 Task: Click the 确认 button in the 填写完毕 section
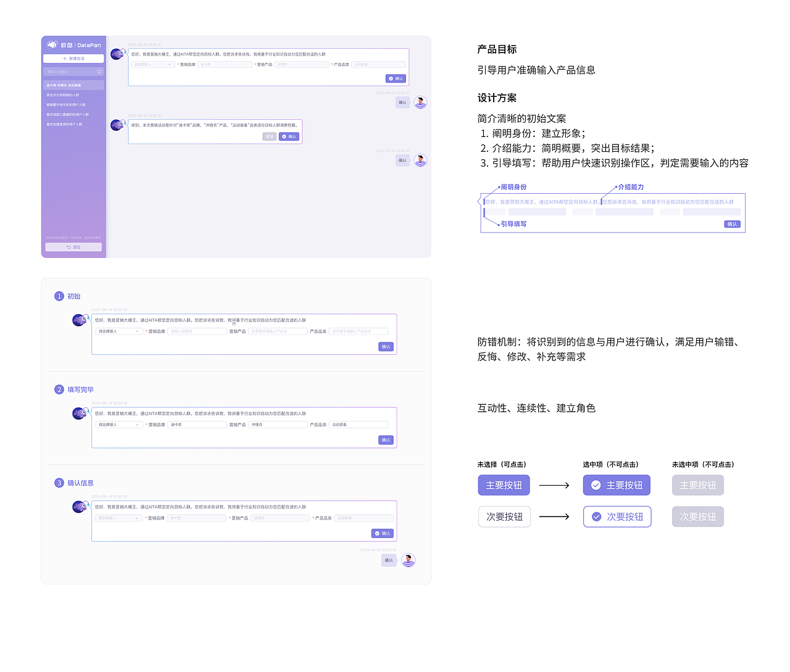tap(386, 440)
